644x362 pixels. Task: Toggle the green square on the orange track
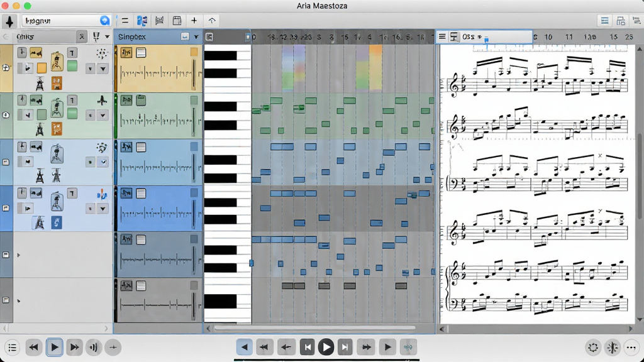coord(72,65)
